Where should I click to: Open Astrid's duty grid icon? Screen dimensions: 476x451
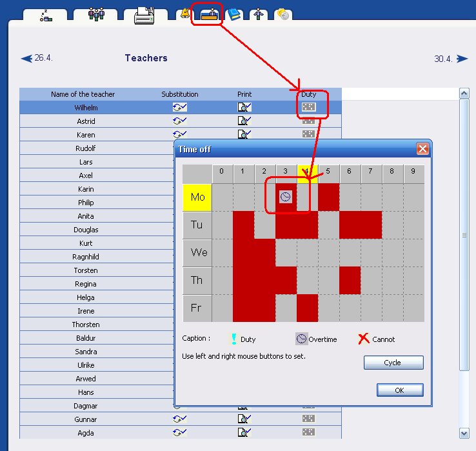coord(309,121)
